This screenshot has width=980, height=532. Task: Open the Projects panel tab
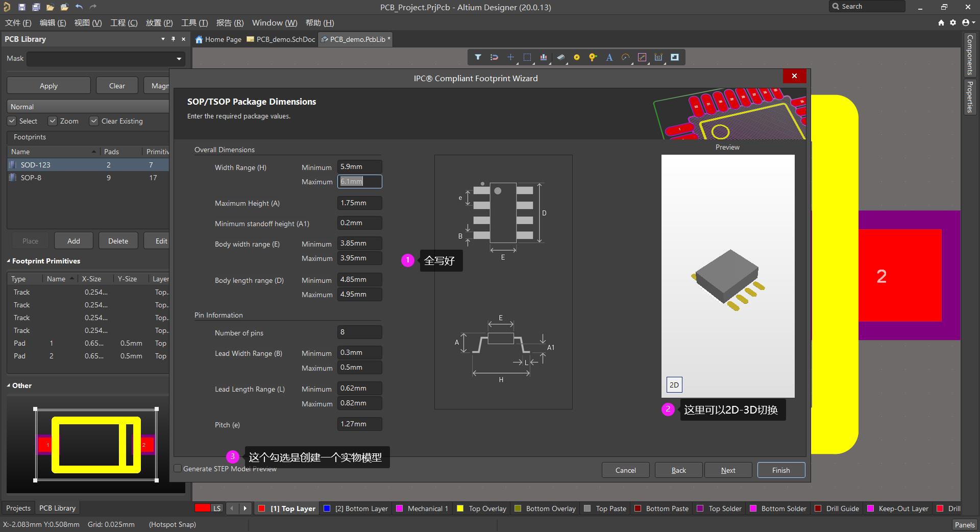tap(18, 508)
